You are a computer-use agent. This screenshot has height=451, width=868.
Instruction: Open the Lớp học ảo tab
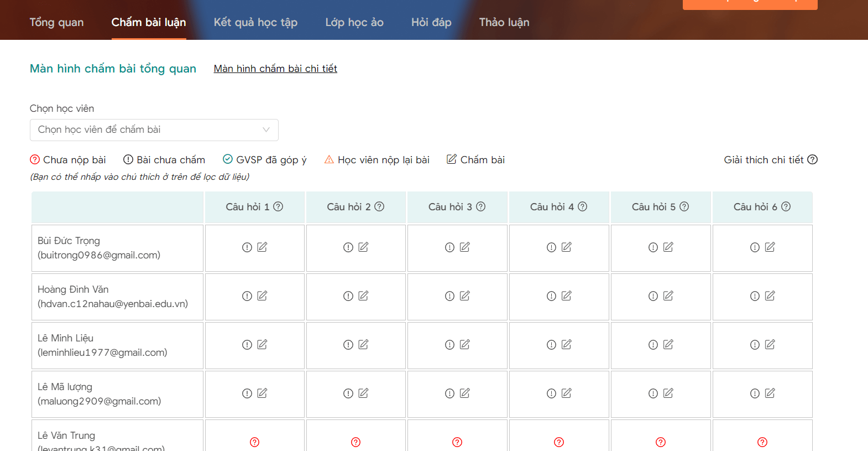(x=354, y=23)
